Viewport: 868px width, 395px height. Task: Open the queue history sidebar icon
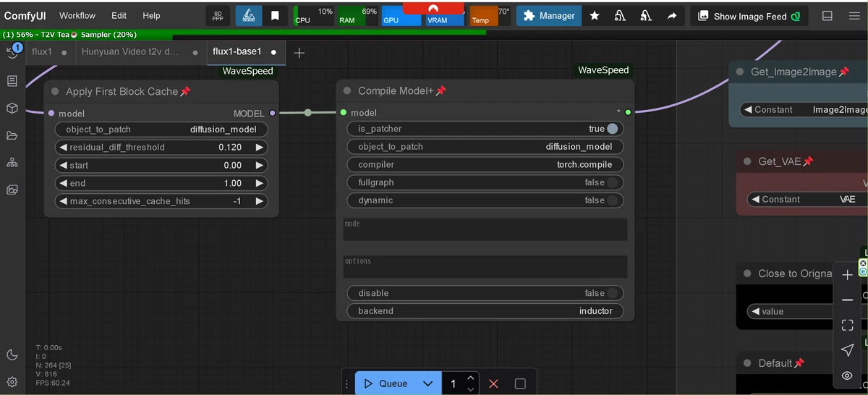click(12, 52)
